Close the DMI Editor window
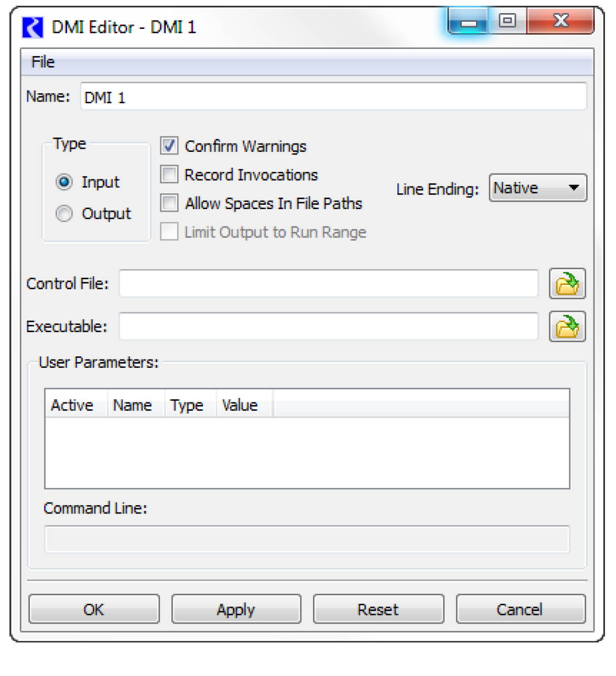616x676 pixels. click(x=560, y=21)
